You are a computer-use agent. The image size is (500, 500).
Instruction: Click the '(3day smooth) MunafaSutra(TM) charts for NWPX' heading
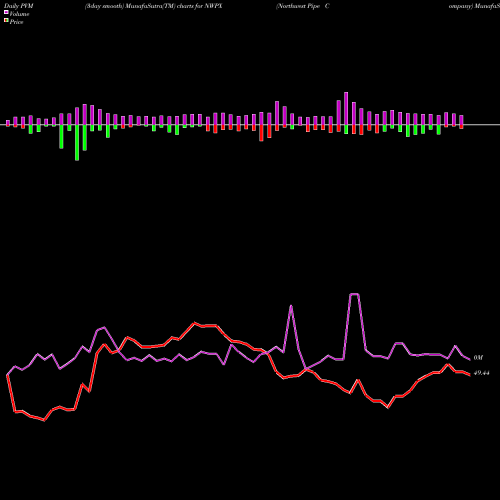click(153, 6)
